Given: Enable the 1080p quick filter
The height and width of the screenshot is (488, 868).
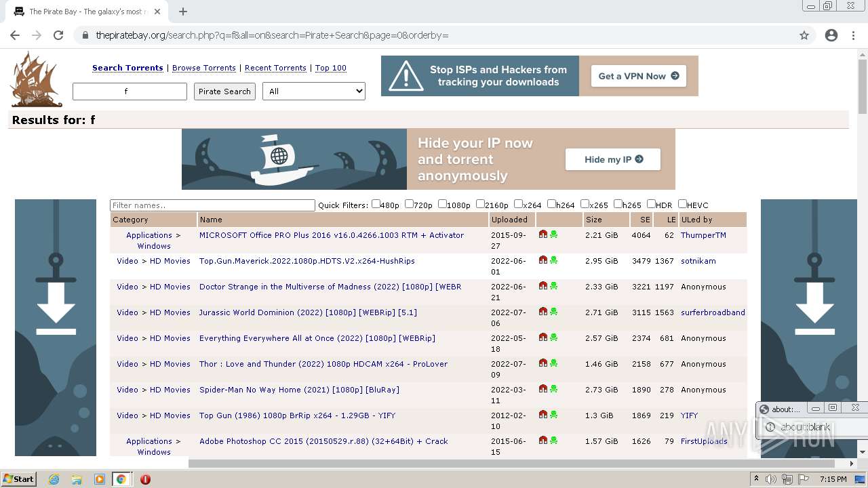Looking at the screenshot, I should [x=442, y=204].
